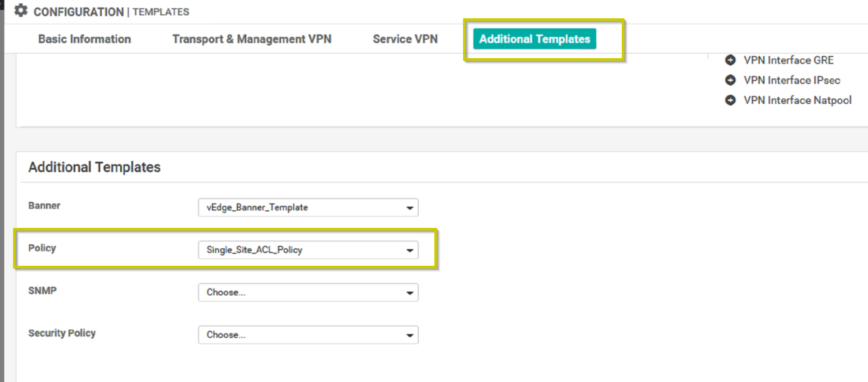Click the Banner field label
This screenshot has height=382, width=868.
tap(44, 206)
